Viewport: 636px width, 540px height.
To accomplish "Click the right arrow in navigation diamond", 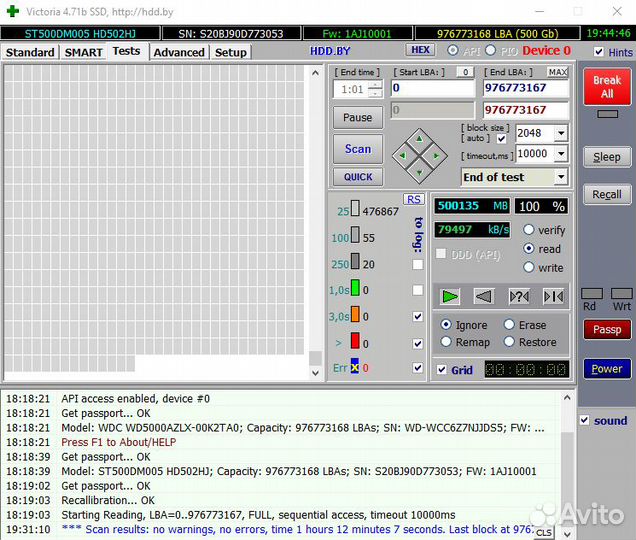I will point(435,154).
